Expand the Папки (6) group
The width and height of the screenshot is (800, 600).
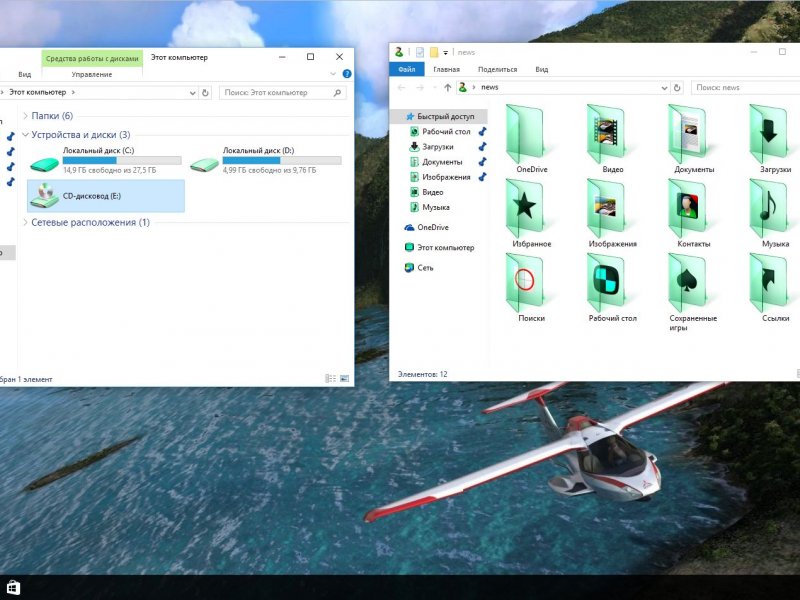point(25,116)
